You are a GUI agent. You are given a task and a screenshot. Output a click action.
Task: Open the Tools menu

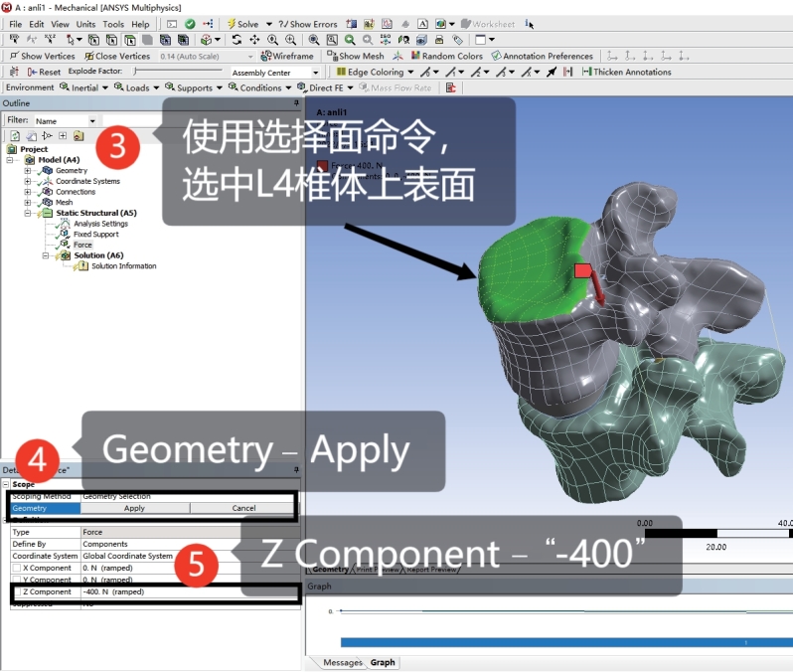(x=113, y=24)
